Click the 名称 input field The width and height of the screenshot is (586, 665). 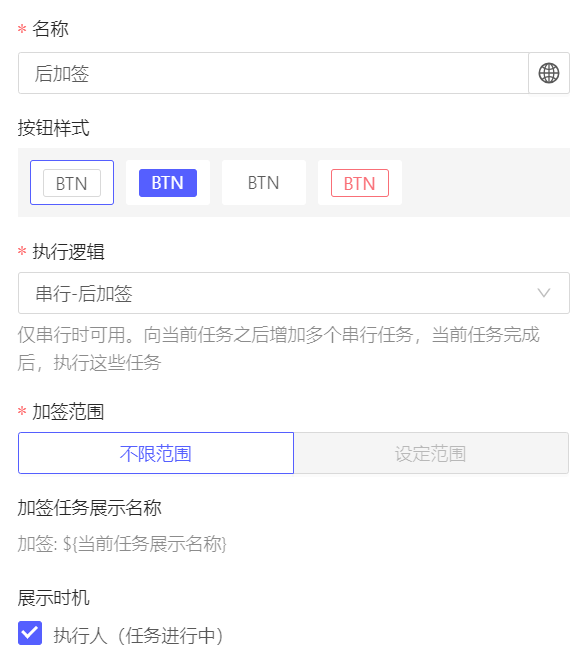[x=273, y=73]
